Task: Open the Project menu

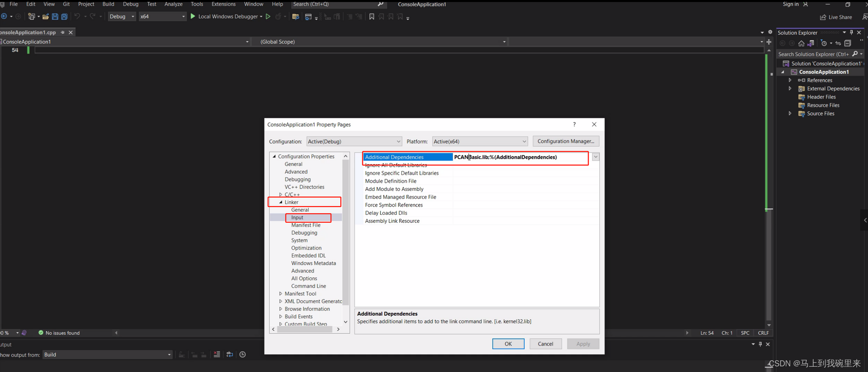Action: pyautogui.click(x=86, y=4)
